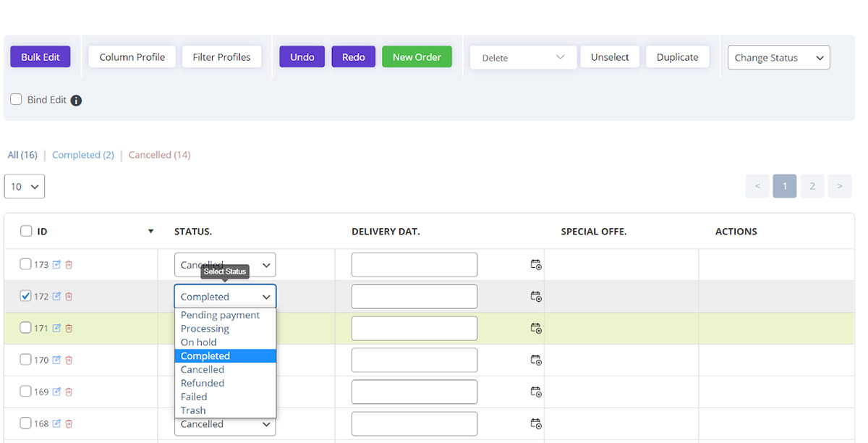
Task: Open calendar picker for order 172 delivery date
Action: pos(536,297)
